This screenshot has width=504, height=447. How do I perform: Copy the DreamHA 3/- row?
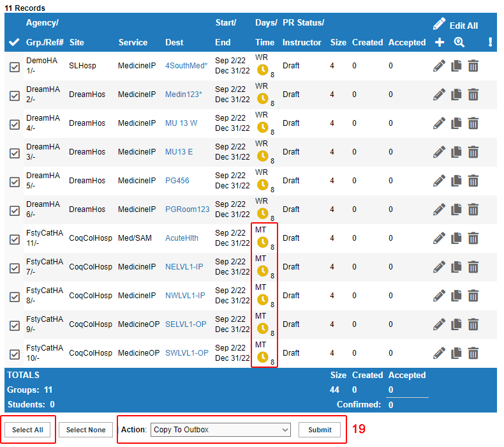[456, 152]
